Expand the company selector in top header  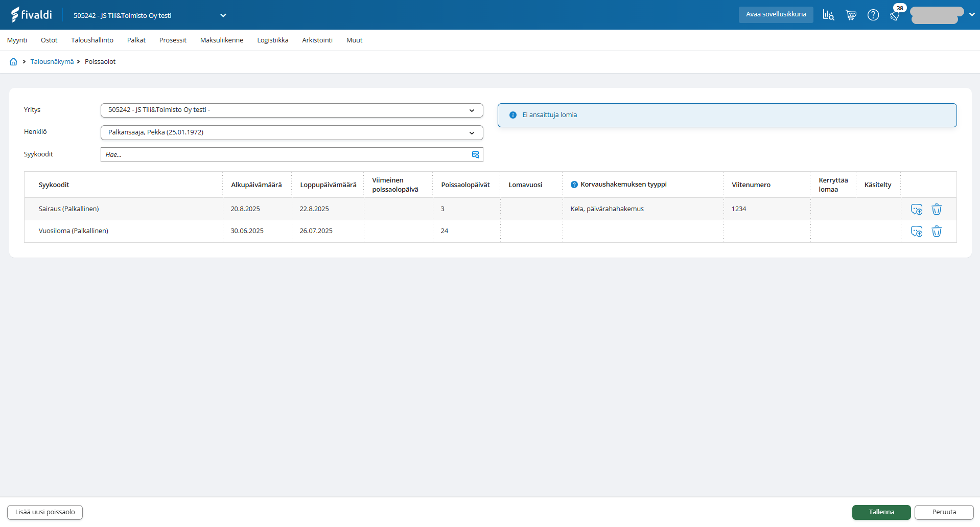[223, 15]
